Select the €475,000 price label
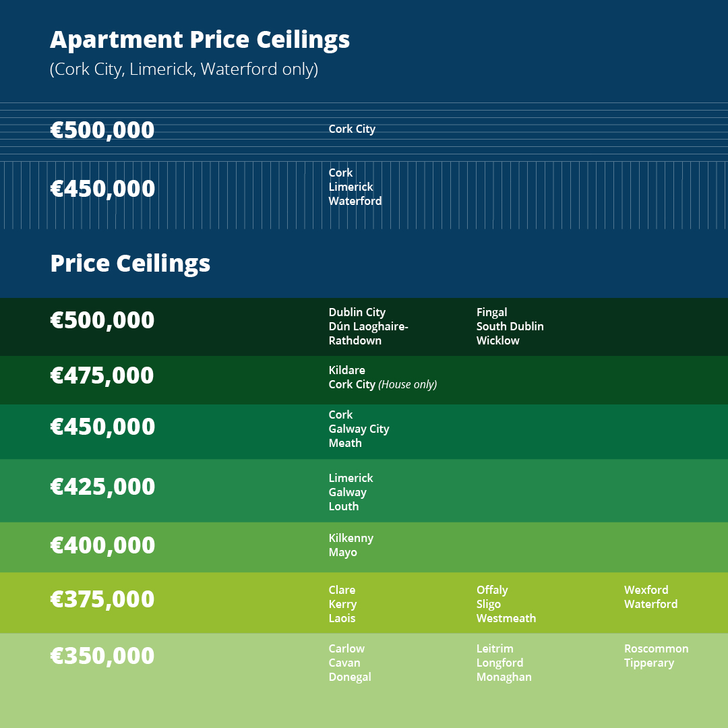This screenshot has height=728, width=728. 102,375
